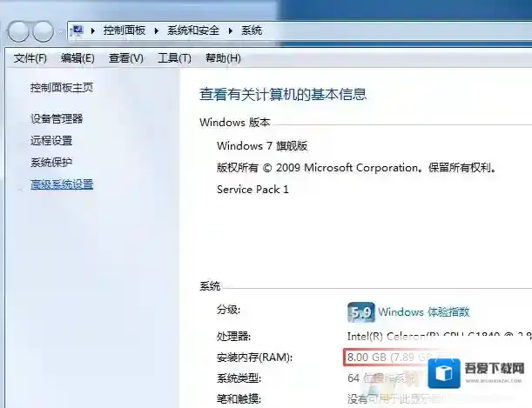Expand the arrow before 控制面板 breadcrumb

(93, 30)
